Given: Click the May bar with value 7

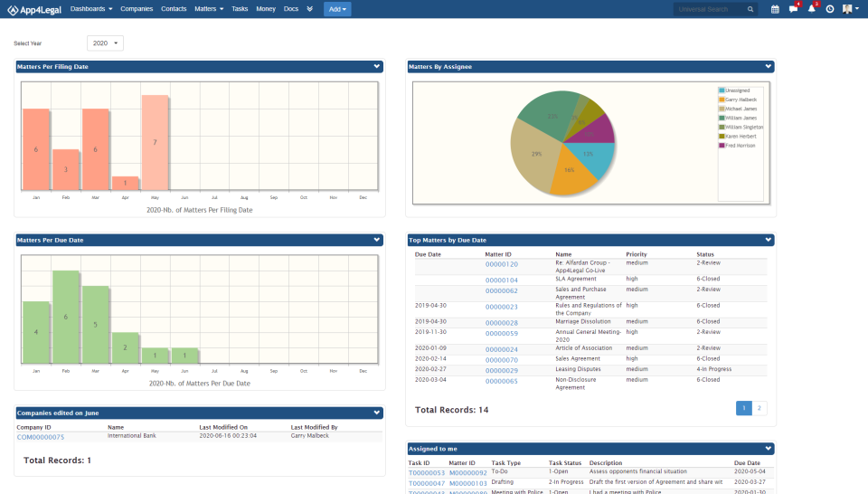Looking at the screenshot, I should pyautogui.click(x=155, y=143).
